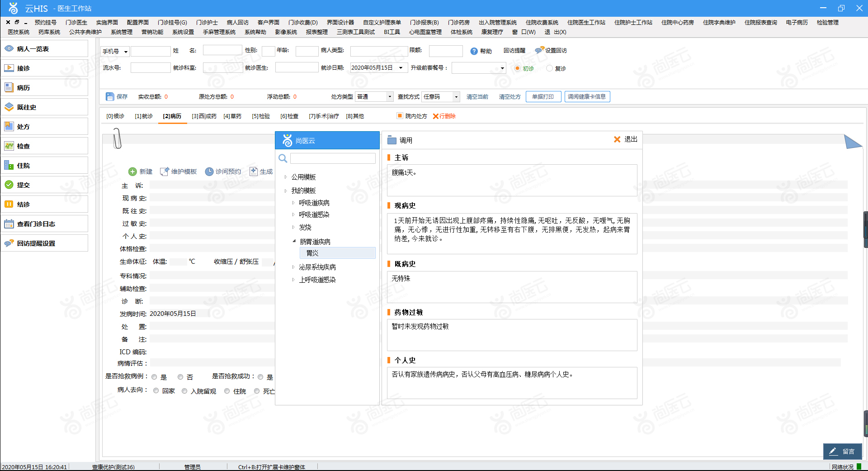Select the 复诊 radio button
This screenshot has width=868, height=471.
click(x=549, y=68)
